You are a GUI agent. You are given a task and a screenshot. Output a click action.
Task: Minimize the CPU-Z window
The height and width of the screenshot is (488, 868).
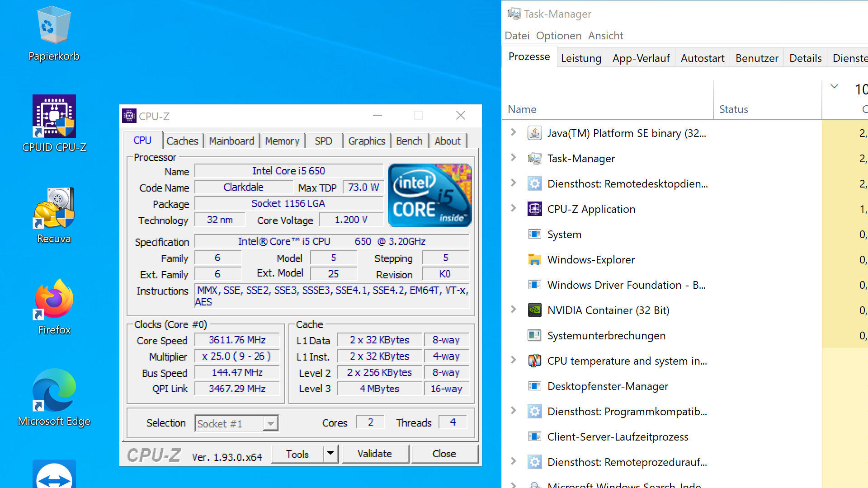pyautogui.click(x=377, y=116)
